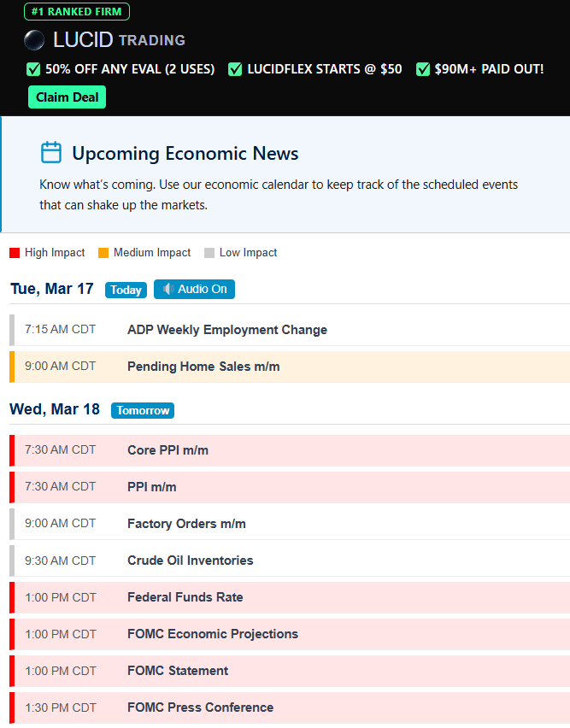Select the PPI m/m event row
Screen dimensions: 570x728
pos(290,487)
